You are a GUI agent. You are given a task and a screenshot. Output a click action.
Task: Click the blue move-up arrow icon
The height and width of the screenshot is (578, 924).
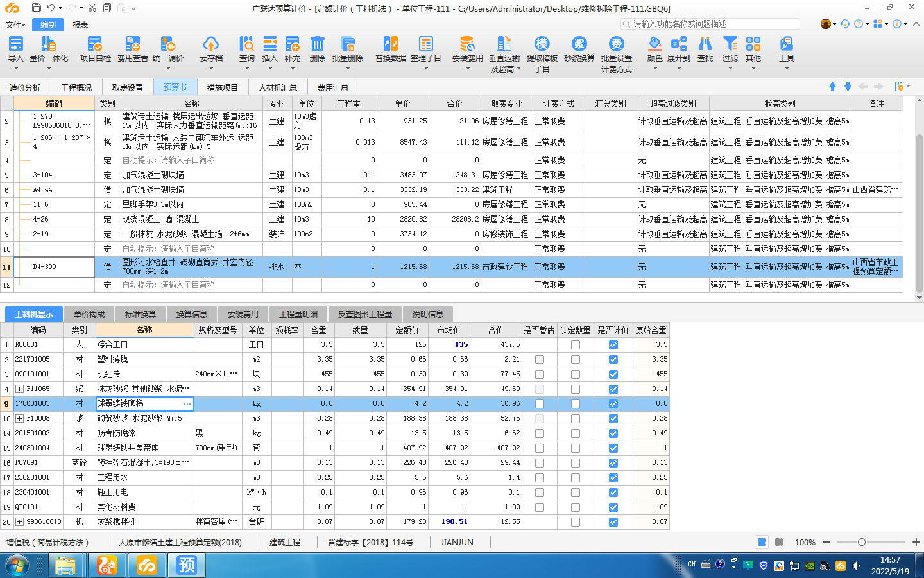pos(832,87)
